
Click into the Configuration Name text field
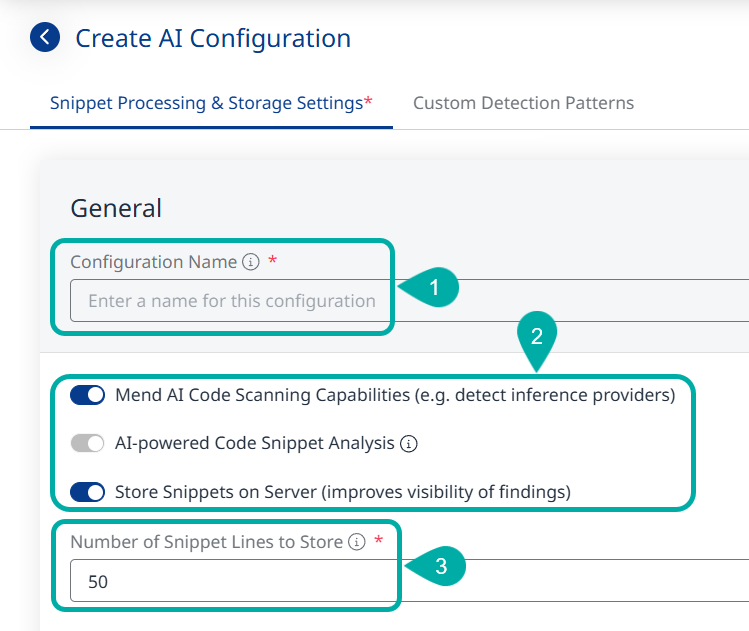[x=230, y=300]
